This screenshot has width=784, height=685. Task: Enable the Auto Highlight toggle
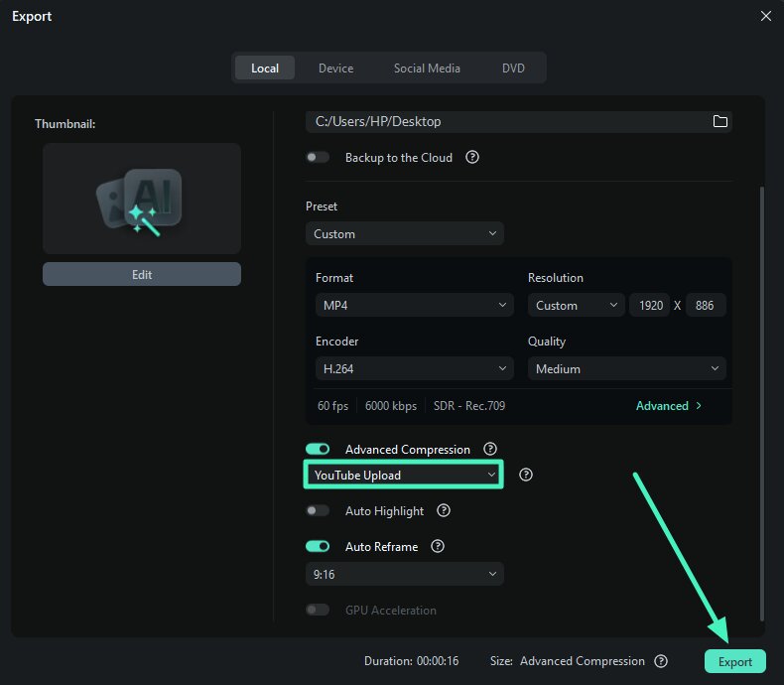coord(318,510)
